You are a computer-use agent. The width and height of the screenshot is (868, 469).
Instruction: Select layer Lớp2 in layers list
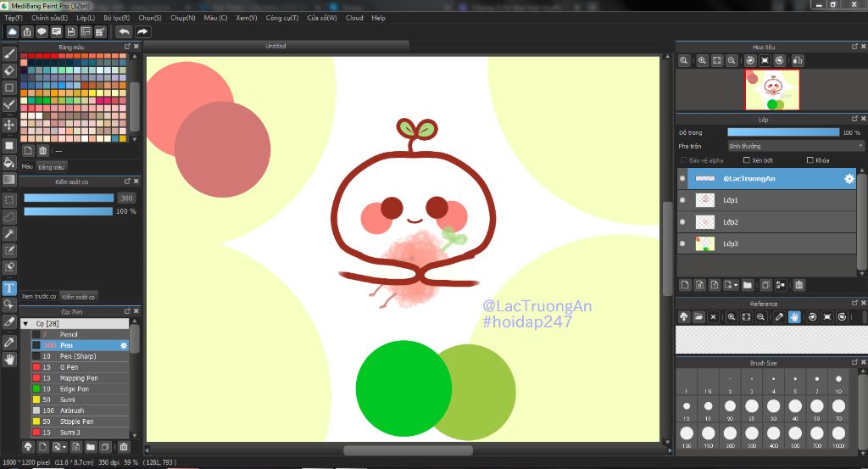point(766,221)
